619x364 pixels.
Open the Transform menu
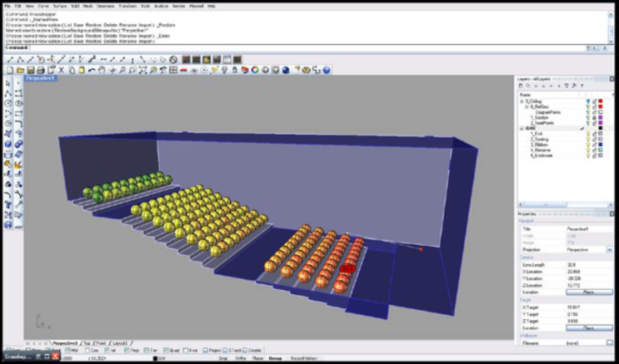click(127, 7)
